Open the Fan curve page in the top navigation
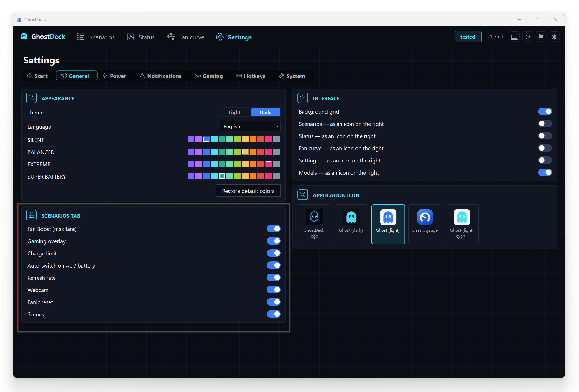Image resolution: width=579 pixels, height=392 pixels. 185,37
